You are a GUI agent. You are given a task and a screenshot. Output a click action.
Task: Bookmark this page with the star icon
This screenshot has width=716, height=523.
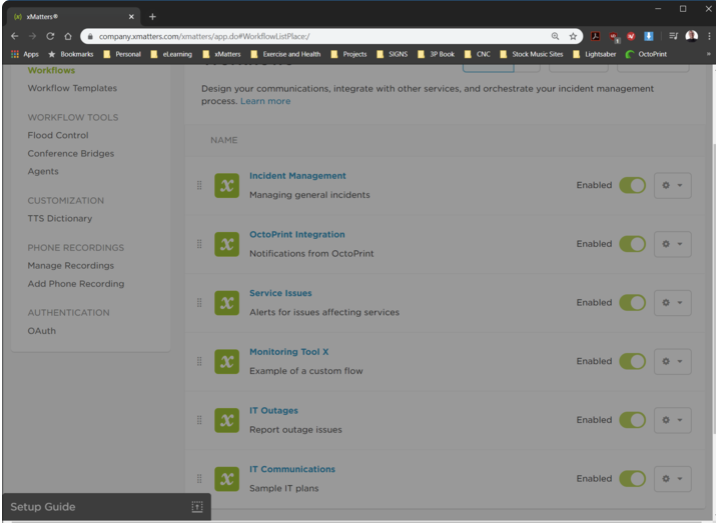[x=573, y=36]
